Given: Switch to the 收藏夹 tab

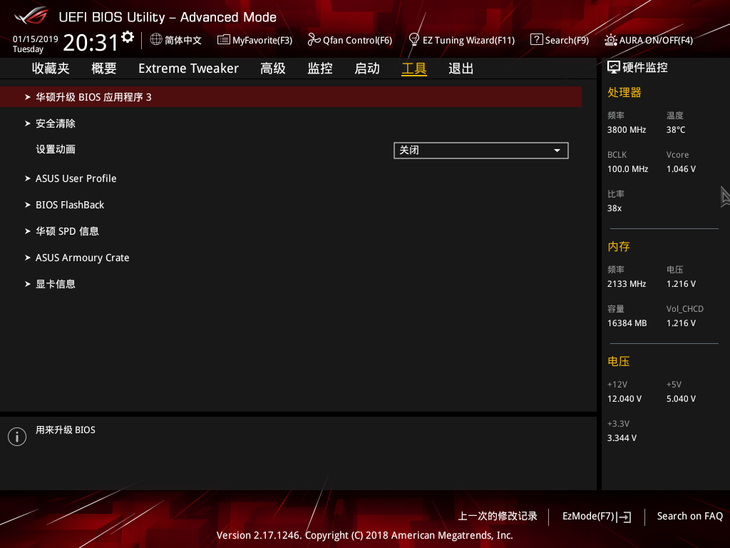Looking at the screenshot, I should coord(51,68).
